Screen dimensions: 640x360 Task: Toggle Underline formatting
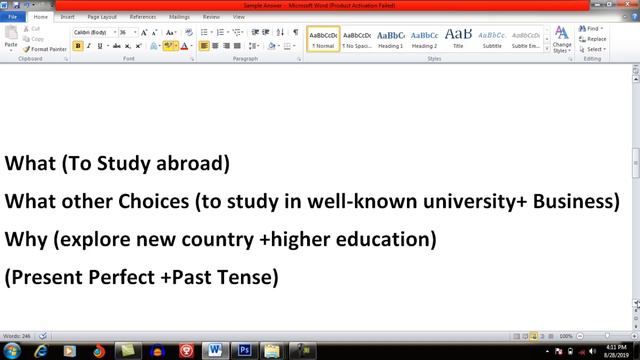(100, 46)
